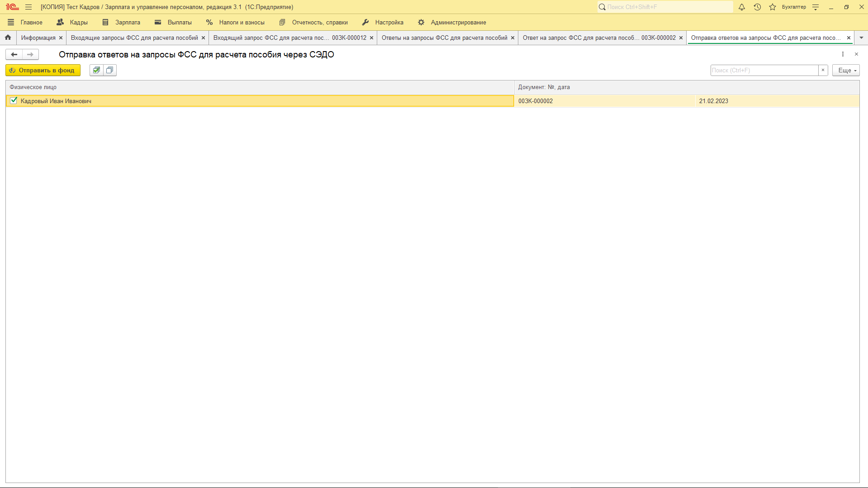This screenshot has width=868, height=488.
Task: Focus the global search field Ctrl+Shift+F
Action: (x=665, y=7)
